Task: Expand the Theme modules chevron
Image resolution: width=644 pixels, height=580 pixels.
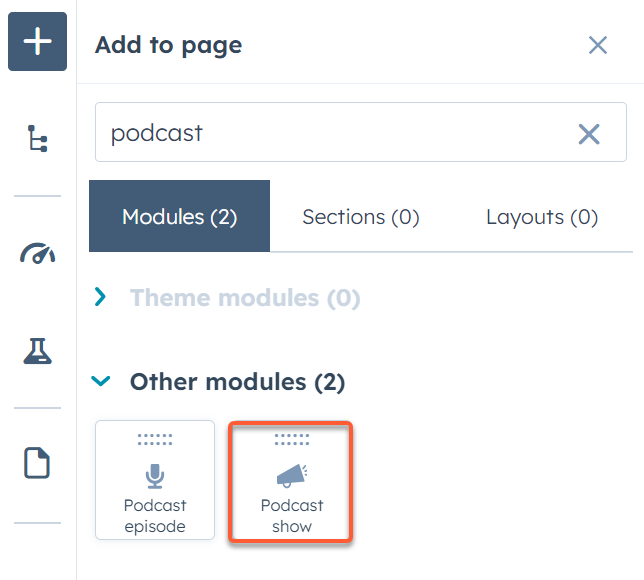Action: click(100, 297)
